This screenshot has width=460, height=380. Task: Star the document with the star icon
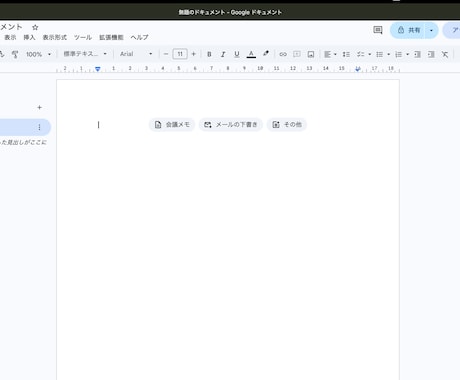click(x=35, y=27)
